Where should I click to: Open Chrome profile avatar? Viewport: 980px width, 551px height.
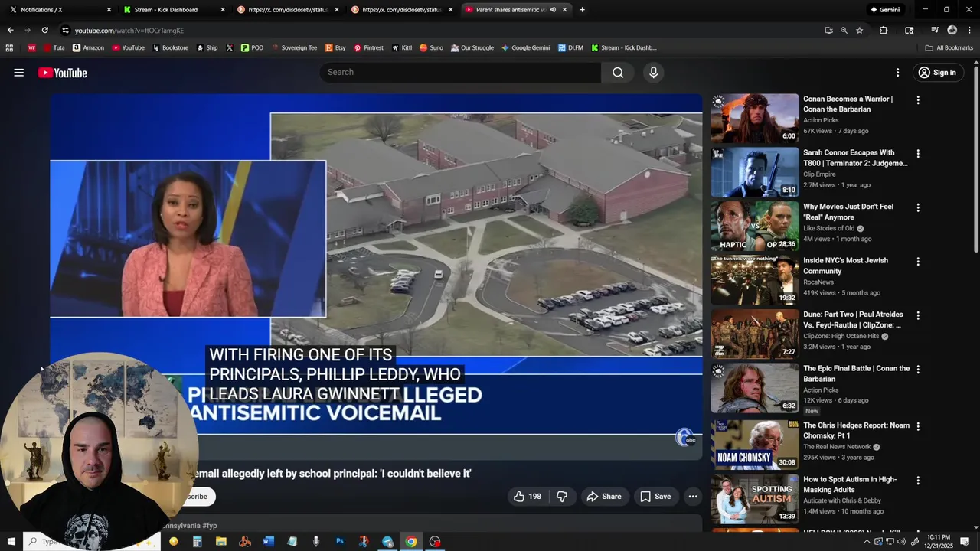pyautogui.click(x=952, y=30)
